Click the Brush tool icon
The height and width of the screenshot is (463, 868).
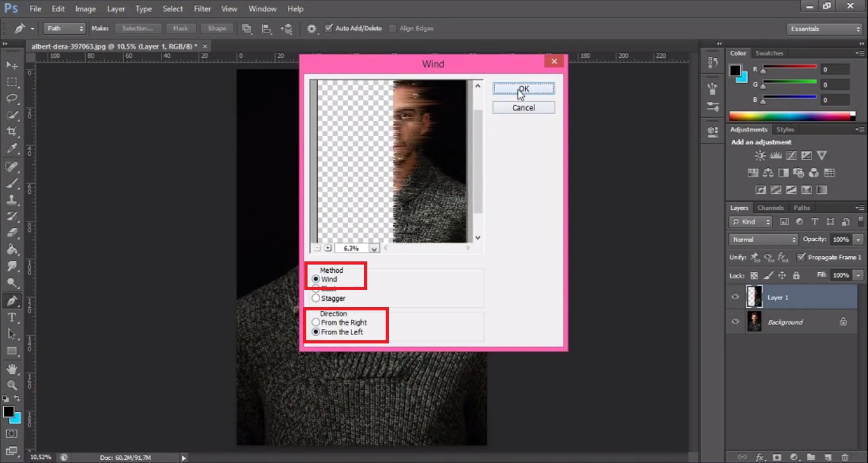pos(12,184)
